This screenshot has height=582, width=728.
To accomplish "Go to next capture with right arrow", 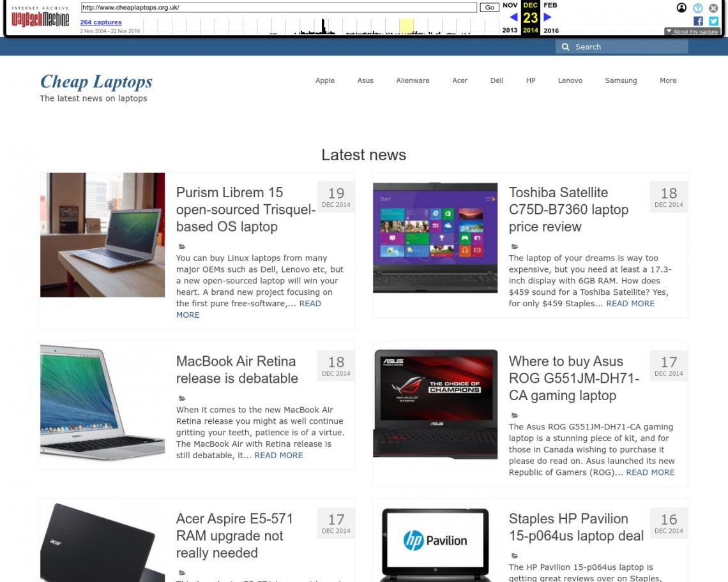I will [547, 17].
